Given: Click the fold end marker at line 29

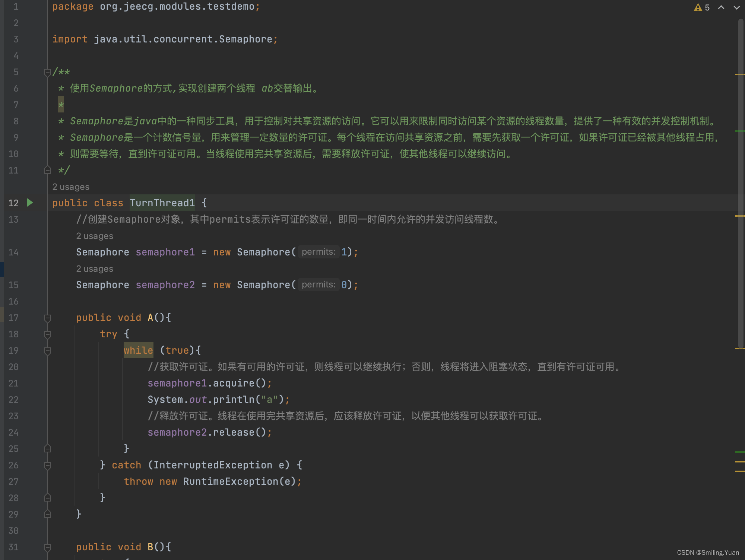Looking at the screenshot, I should pyautogui.click(x=47, y=515).
